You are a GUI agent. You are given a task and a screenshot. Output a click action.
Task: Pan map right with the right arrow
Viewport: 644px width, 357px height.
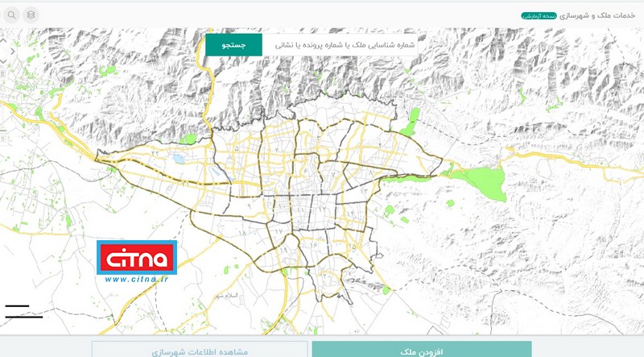(14, 52)
